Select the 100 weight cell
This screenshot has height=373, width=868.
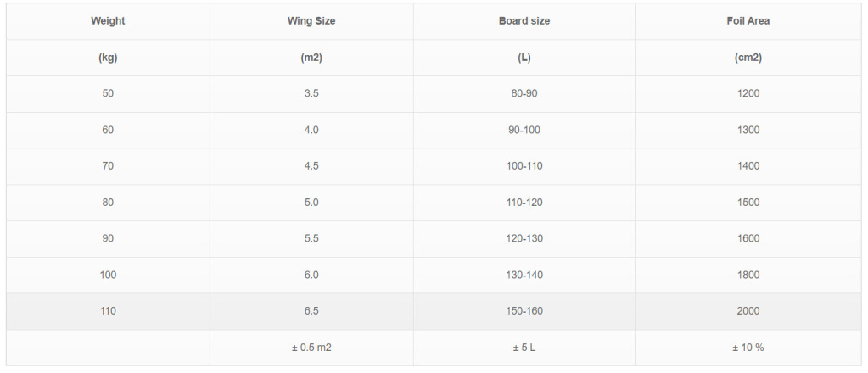108,275
